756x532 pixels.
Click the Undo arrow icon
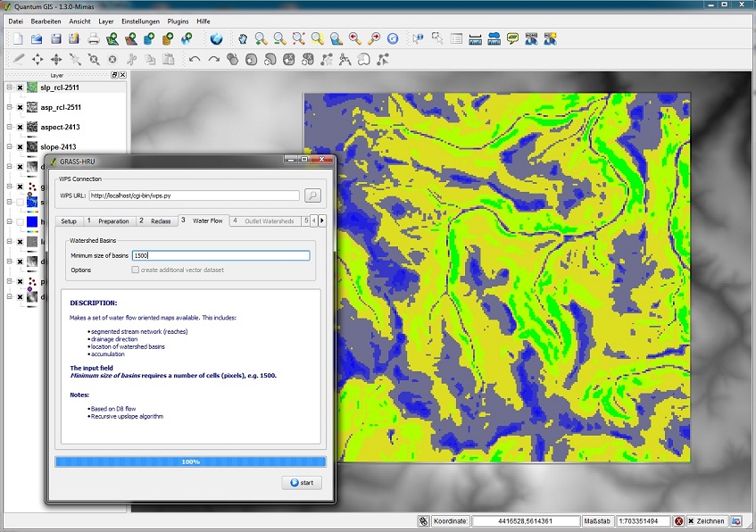coord(195,60)
